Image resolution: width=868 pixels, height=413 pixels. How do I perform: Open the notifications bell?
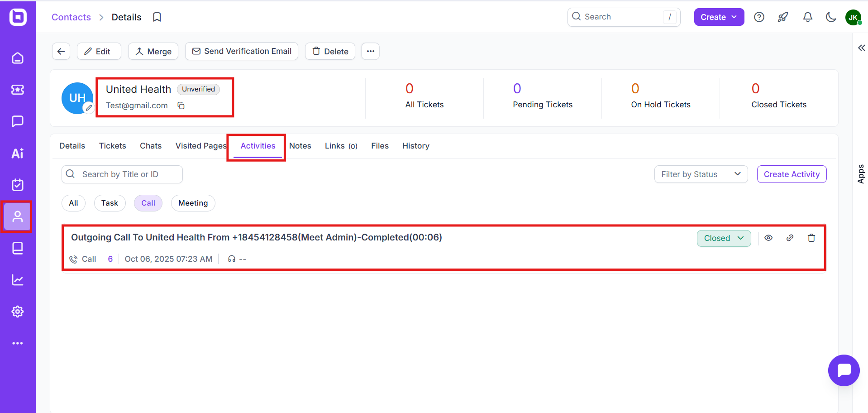click(807, 17)
